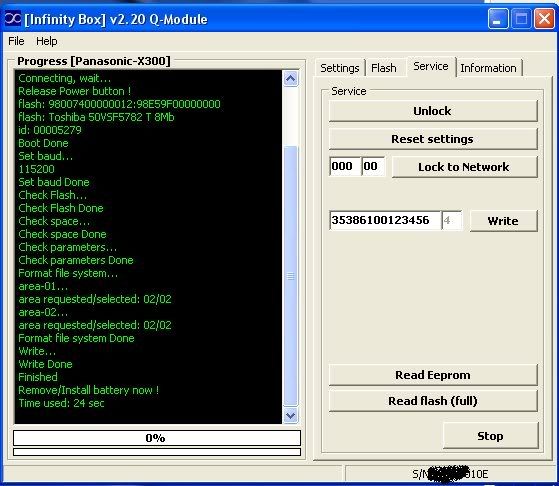Image resolution: width=559 pixels, height=486 pixels.
Task: Click the 'Time used: 24 sec' line
Action: point(61,403)
